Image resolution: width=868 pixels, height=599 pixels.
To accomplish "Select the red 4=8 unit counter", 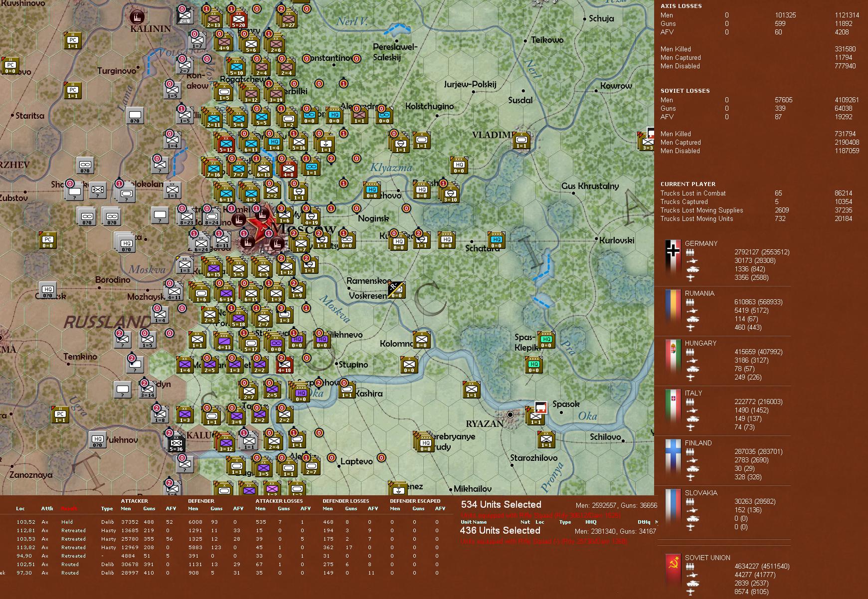I will (x=288, y=169).
